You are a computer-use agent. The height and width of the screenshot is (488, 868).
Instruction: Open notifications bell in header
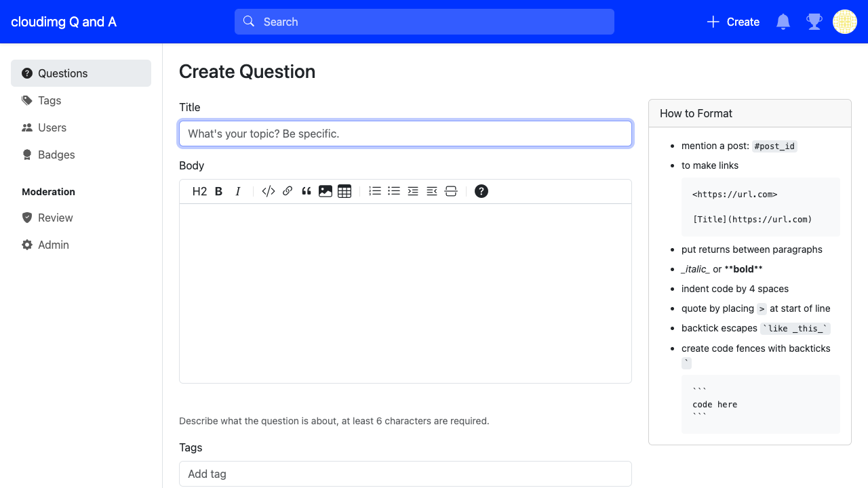[783, 22]
